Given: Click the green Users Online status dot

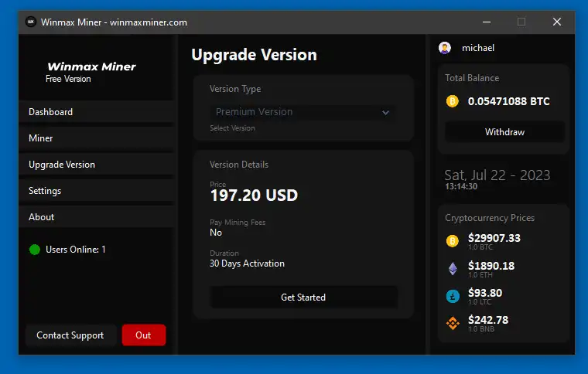Looking at the screenshot, I should (35, 250).
